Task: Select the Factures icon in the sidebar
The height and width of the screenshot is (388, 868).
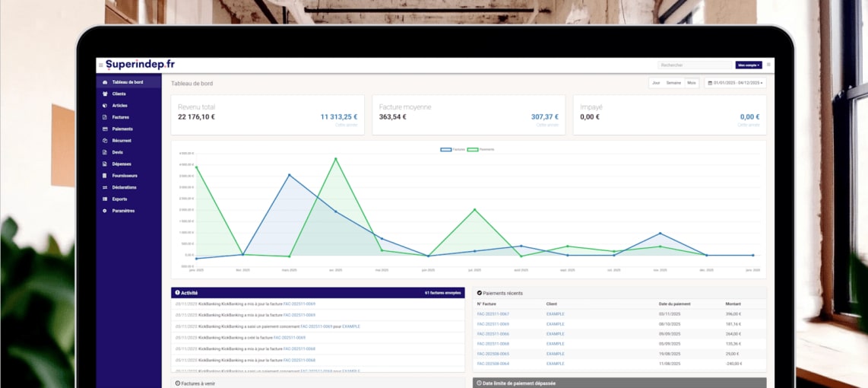Action: pos(105,117)
